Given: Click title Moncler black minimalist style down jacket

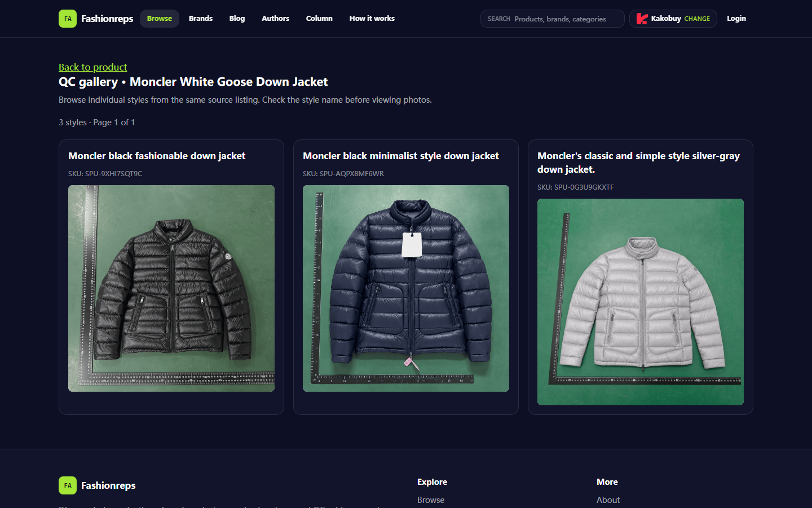Looking at the screenshot, I should [401, 156].
